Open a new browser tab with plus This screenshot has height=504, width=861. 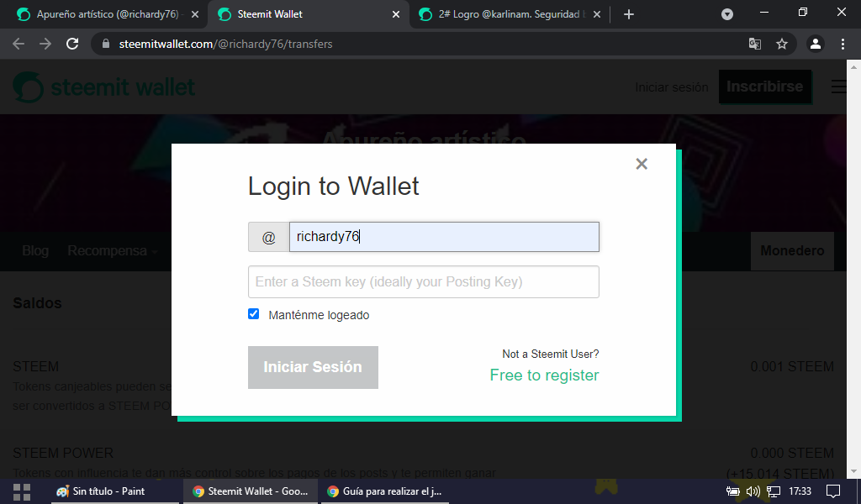pos(629,14)
